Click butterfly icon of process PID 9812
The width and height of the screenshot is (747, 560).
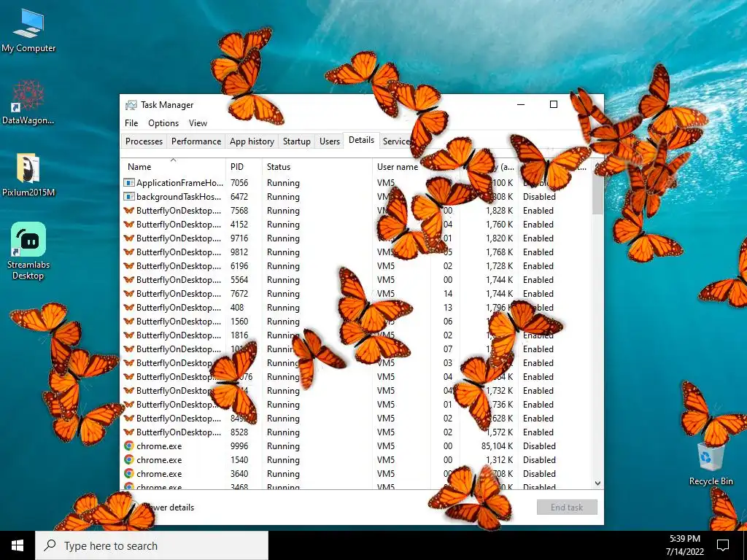click(x=128, y=252)
